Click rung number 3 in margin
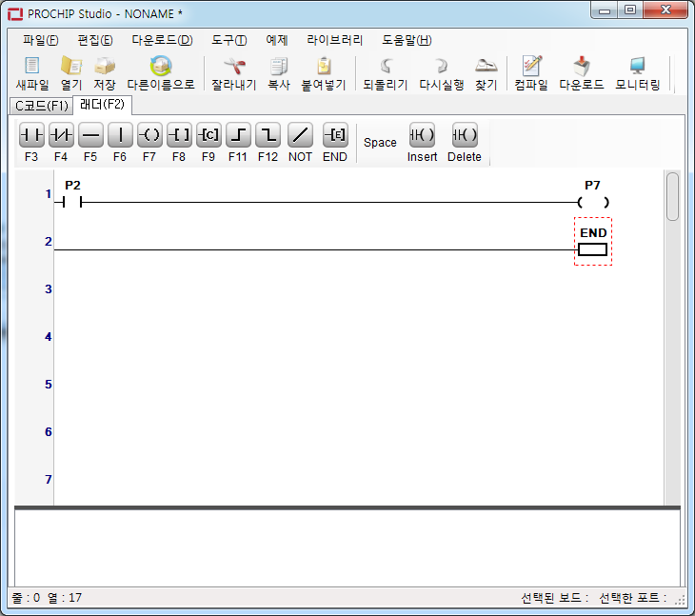Screen dimensions: 695x616 click(x=49, y=288)
